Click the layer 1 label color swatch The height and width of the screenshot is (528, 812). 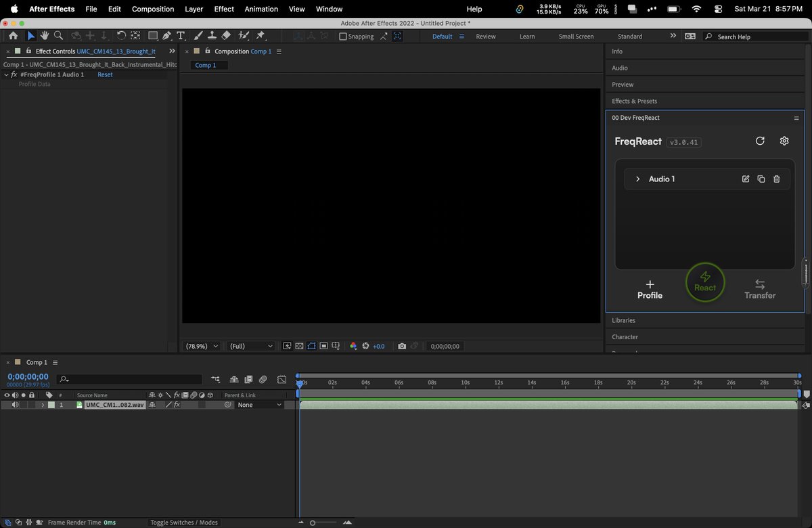pyautogui.click(x=51, y=405)
